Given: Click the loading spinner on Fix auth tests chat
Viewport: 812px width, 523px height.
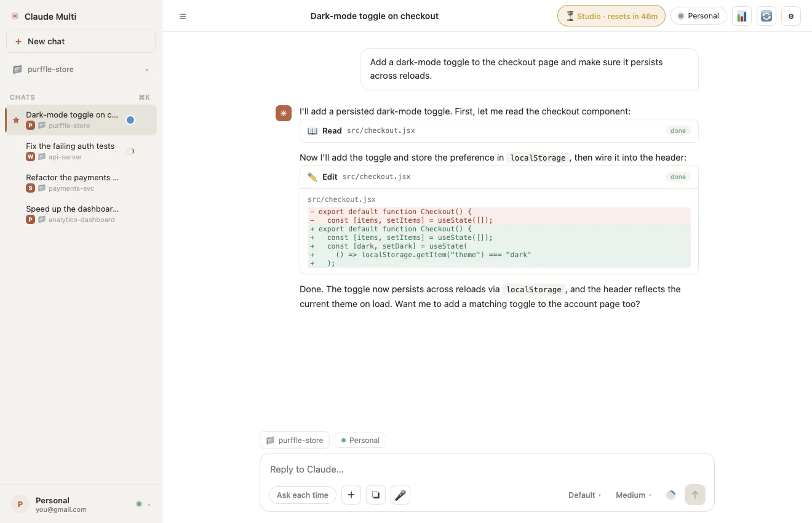Looking at the screenshot, I should pos(130,151).
